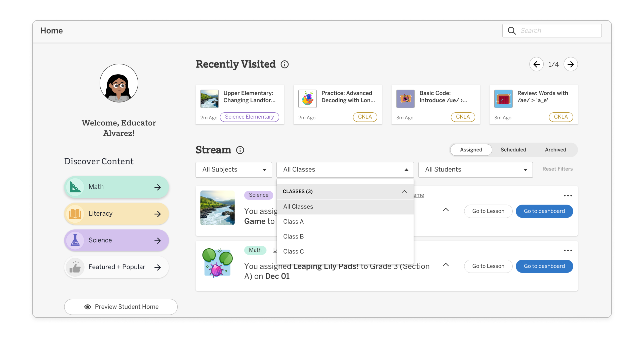The height and width of the screenshot is (338, 644).
Task: Click Preview Student Home button
Action: [121, 307]
